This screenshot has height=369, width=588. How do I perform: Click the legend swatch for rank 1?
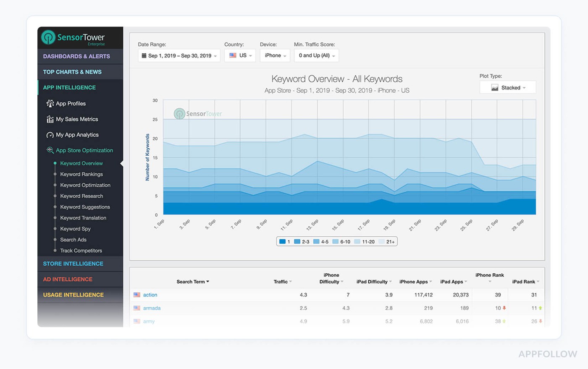point(283,242)
